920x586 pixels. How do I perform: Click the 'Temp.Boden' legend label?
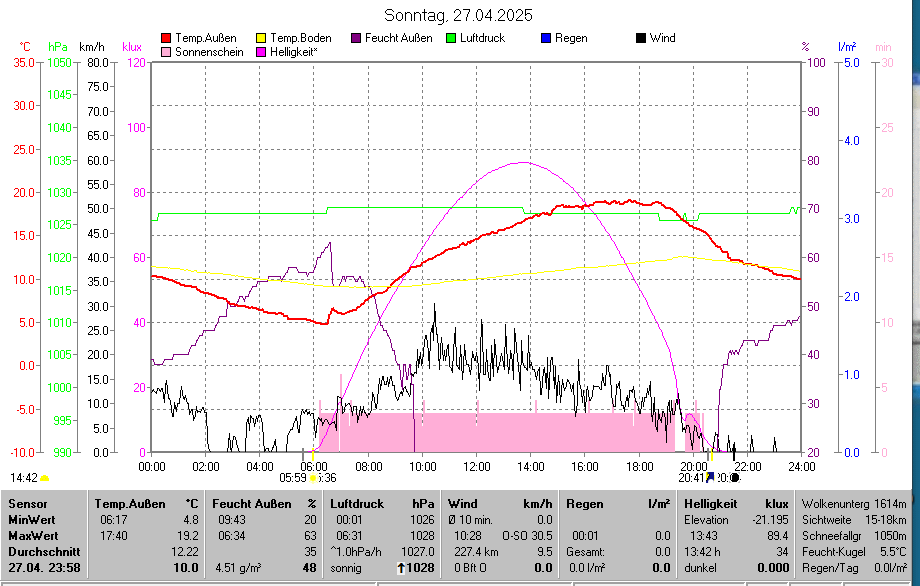click(300, 38)
